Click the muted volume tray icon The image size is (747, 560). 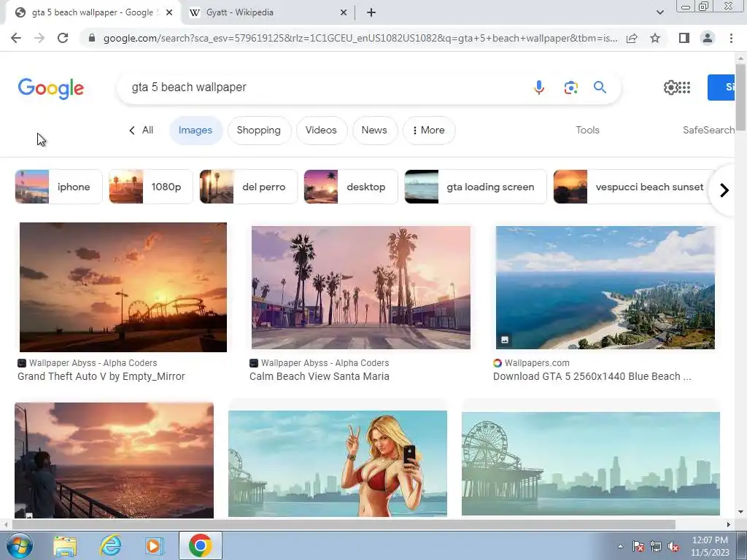673,547
